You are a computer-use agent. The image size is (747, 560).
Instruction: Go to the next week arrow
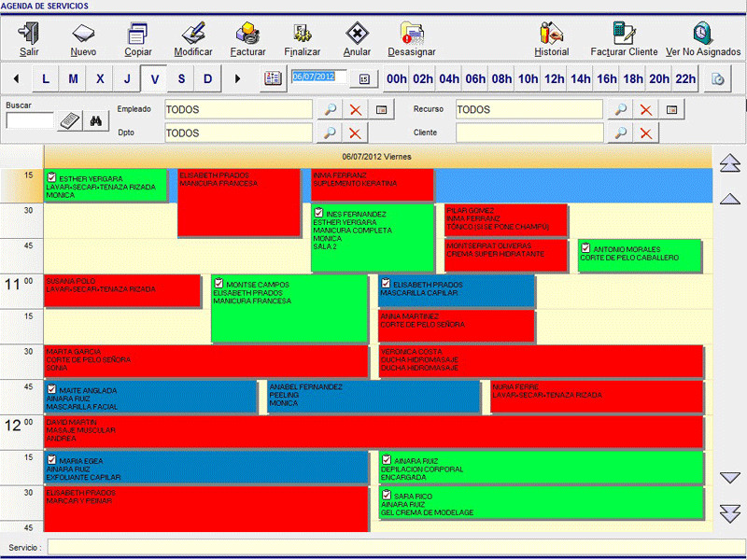[237, 79]
